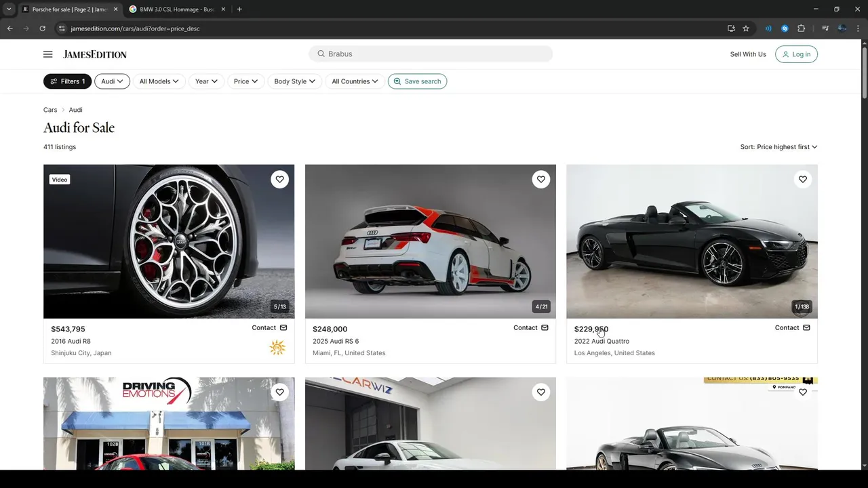Click Los Angeles, United States location text
The image size is (868, 488).
(x=614, y=353)
